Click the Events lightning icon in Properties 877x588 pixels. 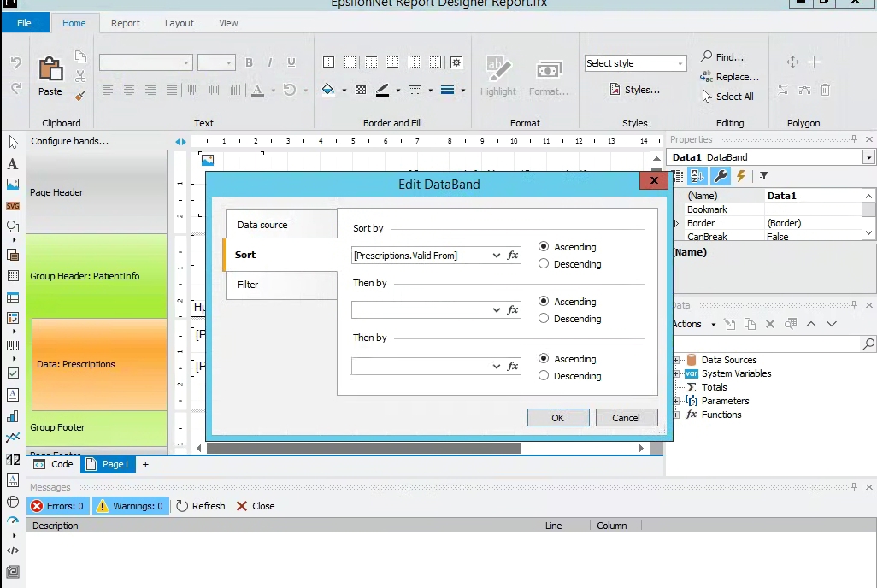pos(741,176)
